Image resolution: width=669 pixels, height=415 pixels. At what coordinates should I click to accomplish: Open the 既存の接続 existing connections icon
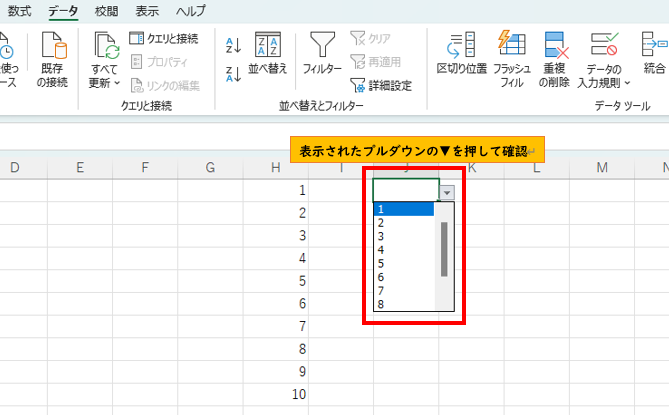54,45
